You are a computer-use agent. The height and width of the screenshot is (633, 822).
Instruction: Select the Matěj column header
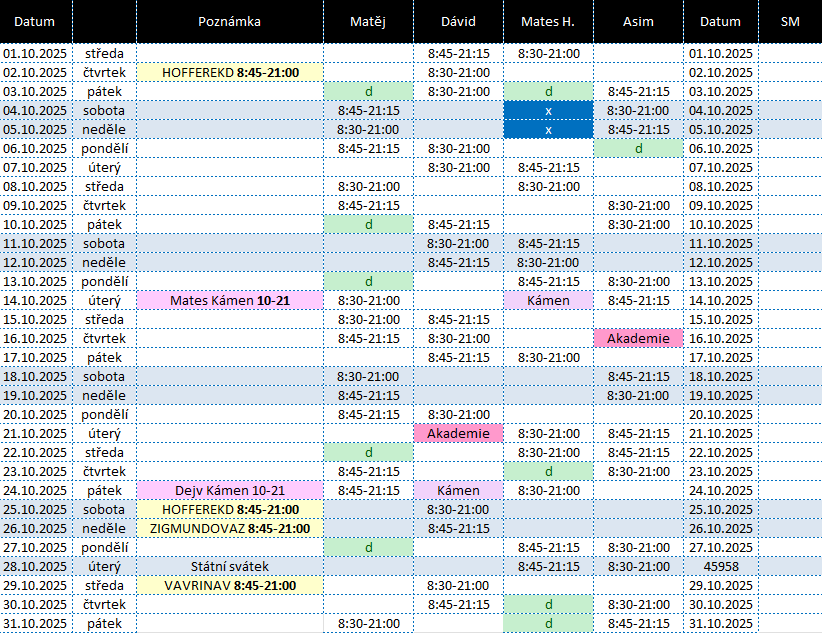[368, 21]
